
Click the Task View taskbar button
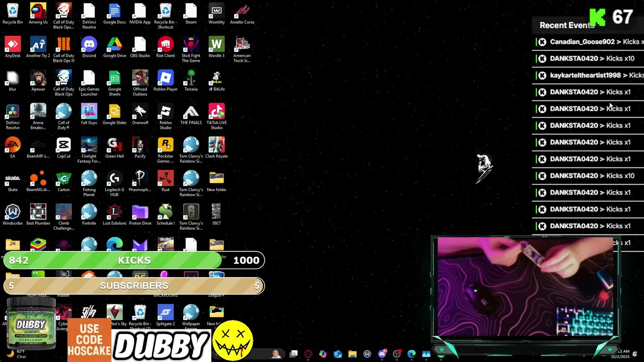click(x=293, y=354)
